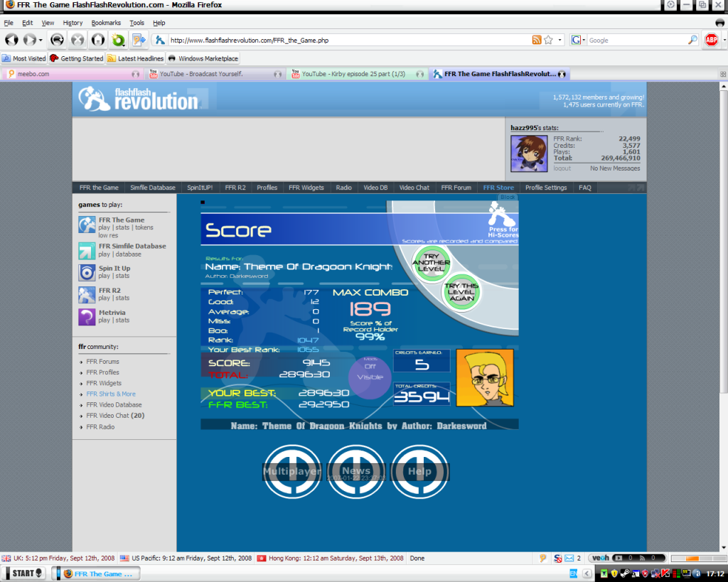
Task: Click the Metrivia question mark icon
Action: pos(87,317)
